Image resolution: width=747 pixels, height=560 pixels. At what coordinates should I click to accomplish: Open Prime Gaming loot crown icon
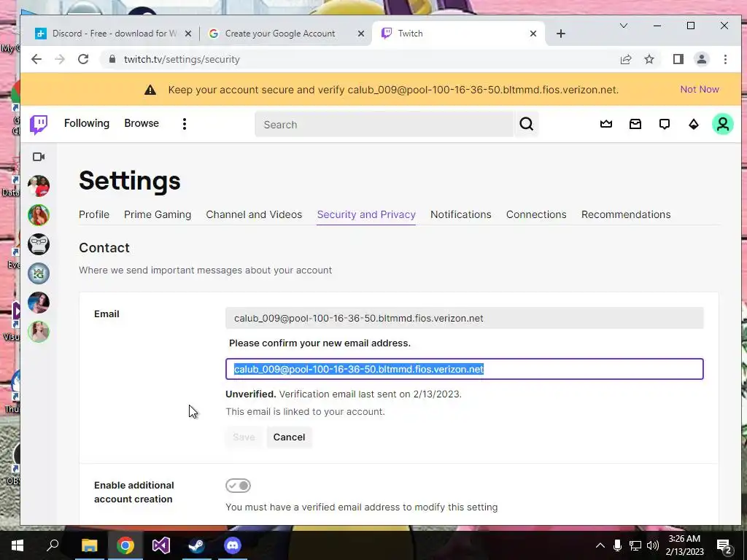click(x=606, y=124)
